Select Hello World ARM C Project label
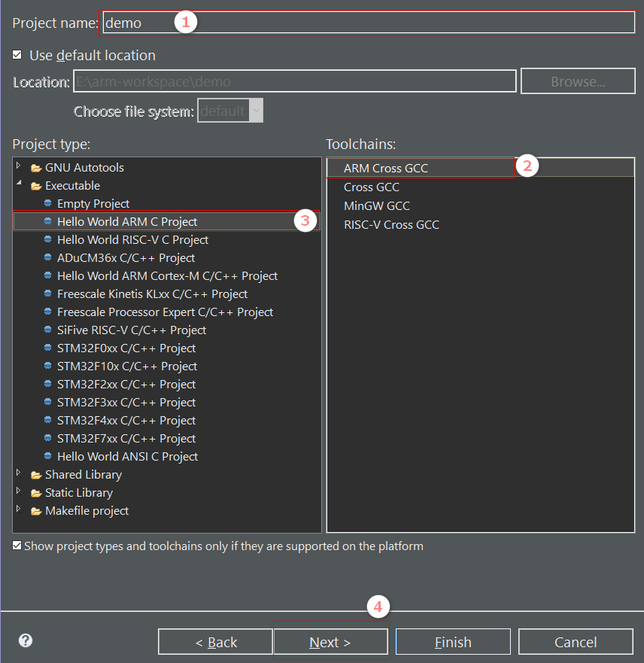This screenshot has width=644, height=663. click(x=127, y=221)
